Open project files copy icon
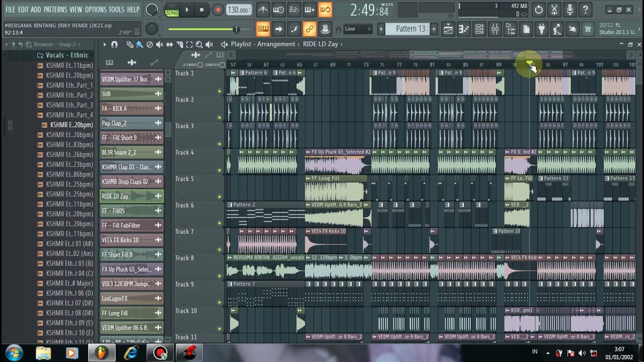Screen dimensions: 644x362 pos(526,29)
